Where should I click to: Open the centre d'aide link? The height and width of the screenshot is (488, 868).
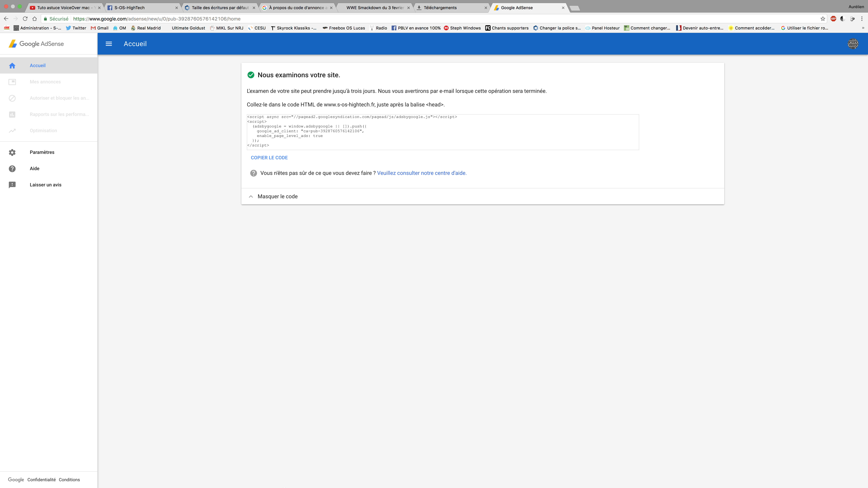(x=421, y=173)
